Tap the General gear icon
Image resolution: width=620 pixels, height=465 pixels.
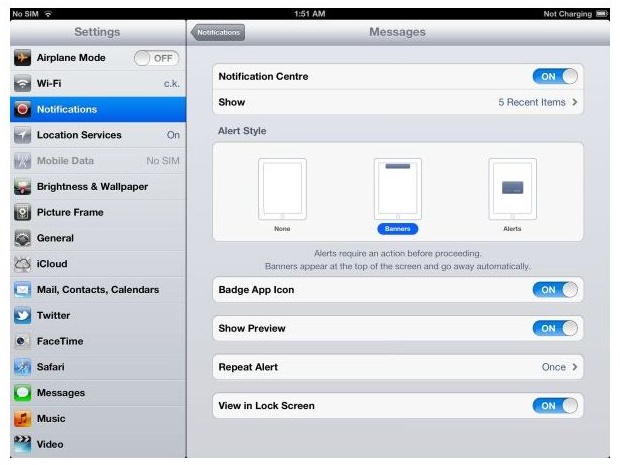[23, 238]
